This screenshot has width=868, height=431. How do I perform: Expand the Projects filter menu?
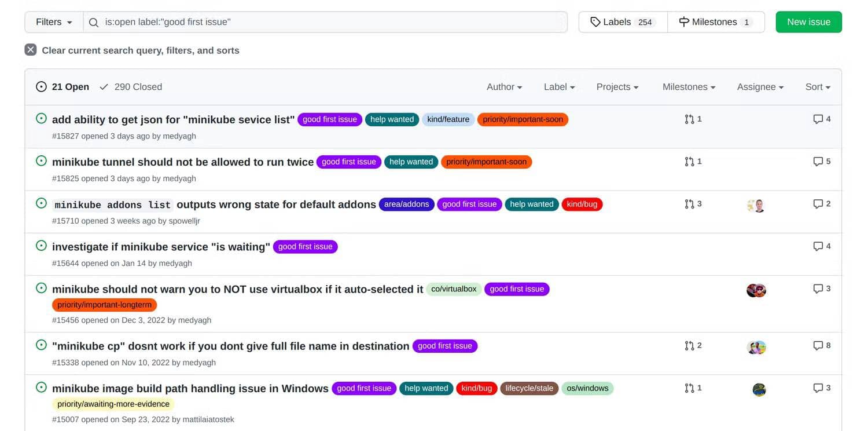coord(617,87)
